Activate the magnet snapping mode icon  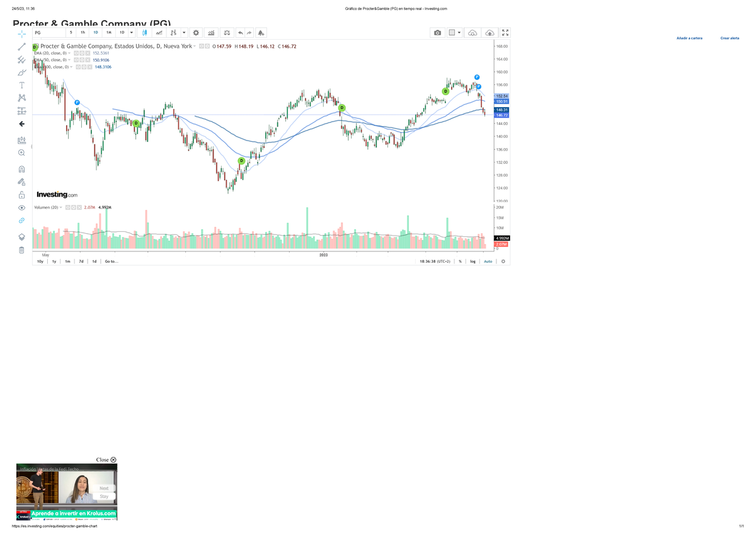(x=21, y=169)
